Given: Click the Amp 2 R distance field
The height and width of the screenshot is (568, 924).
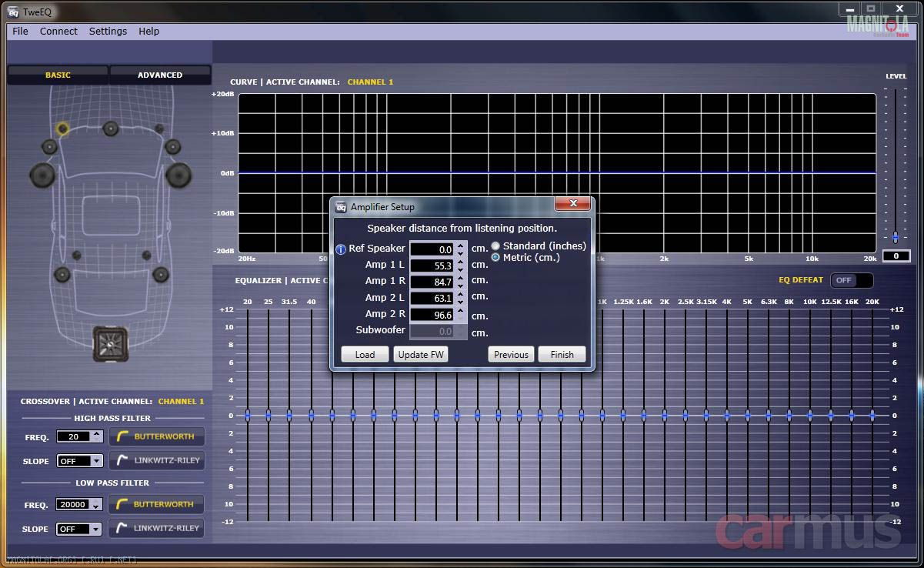Looking at the screenshot, I should pos(432,316).
